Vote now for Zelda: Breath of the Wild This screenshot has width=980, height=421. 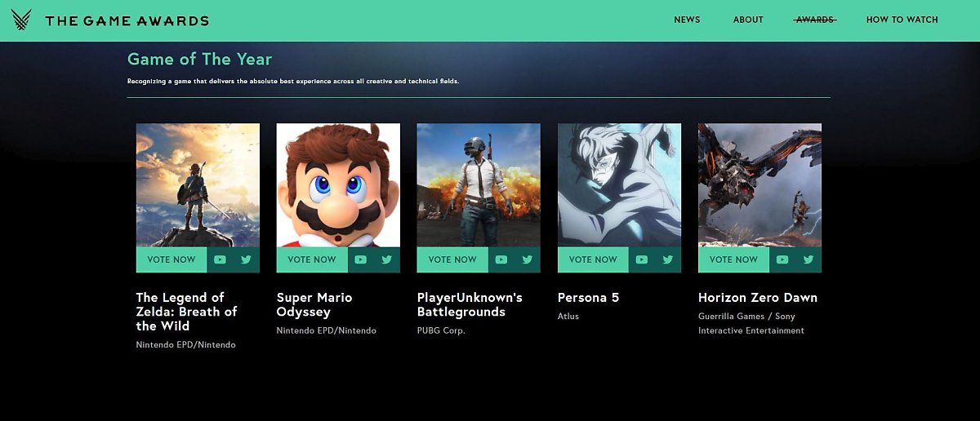pyautogui.click(x=171, y=259)
